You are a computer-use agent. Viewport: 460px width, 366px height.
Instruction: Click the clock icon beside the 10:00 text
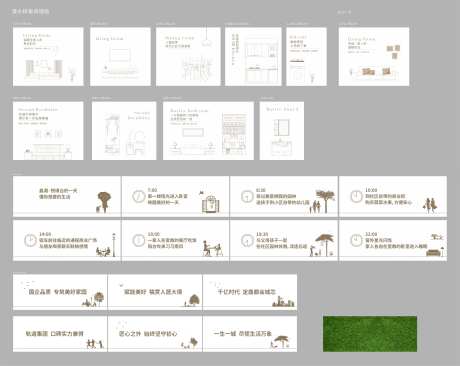[356, 196]
